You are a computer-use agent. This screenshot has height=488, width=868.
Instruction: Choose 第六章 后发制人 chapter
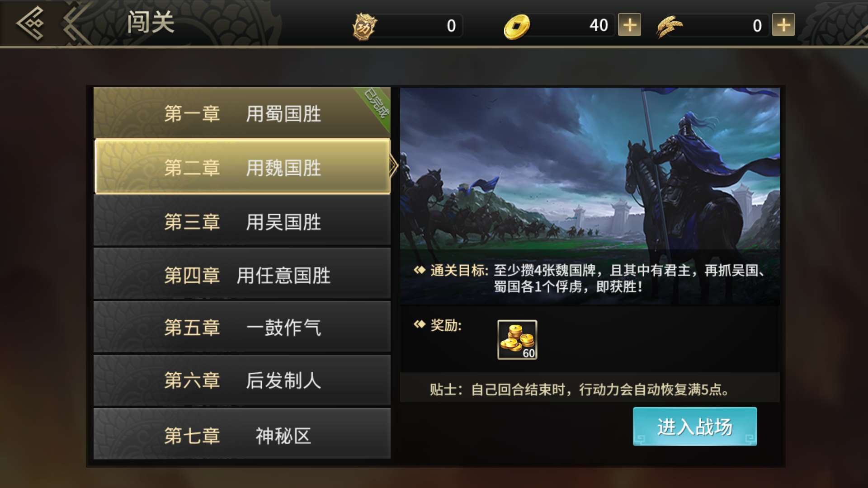(242, 380)
